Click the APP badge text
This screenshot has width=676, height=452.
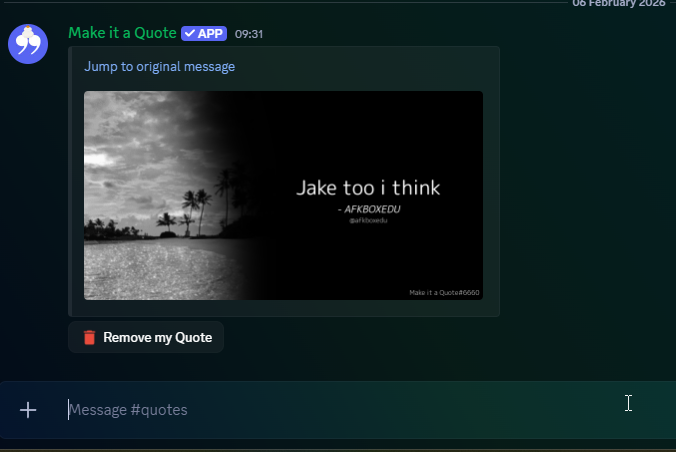click(x=210, y=34)
